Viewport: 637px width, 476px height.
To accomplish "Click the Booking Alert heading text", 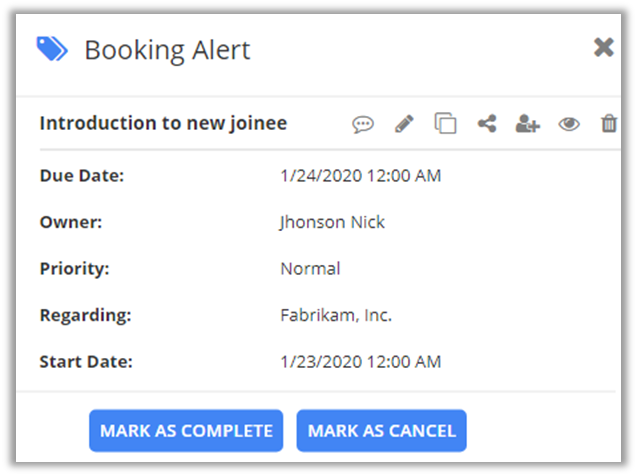I will click(167, 49).
